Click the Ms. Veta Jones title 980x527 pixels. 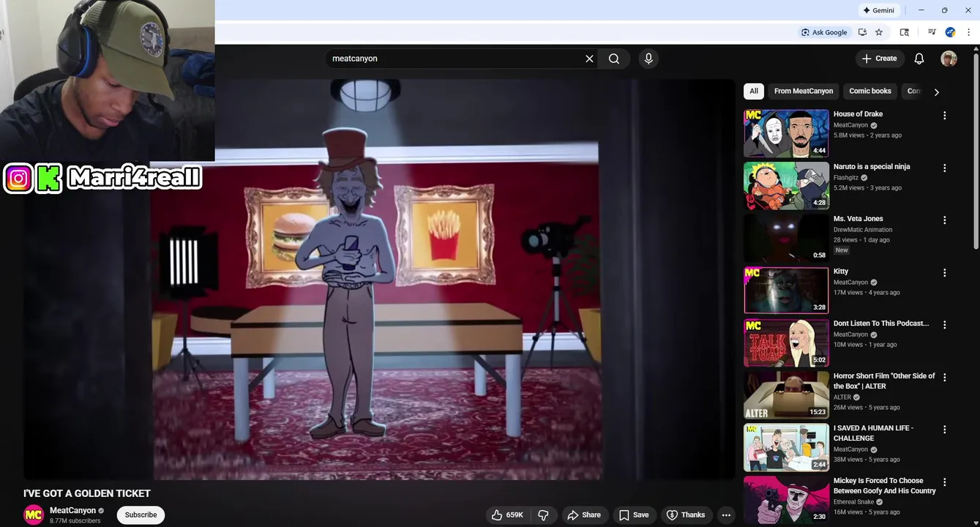pyautogui.click(x=858, y=219)
